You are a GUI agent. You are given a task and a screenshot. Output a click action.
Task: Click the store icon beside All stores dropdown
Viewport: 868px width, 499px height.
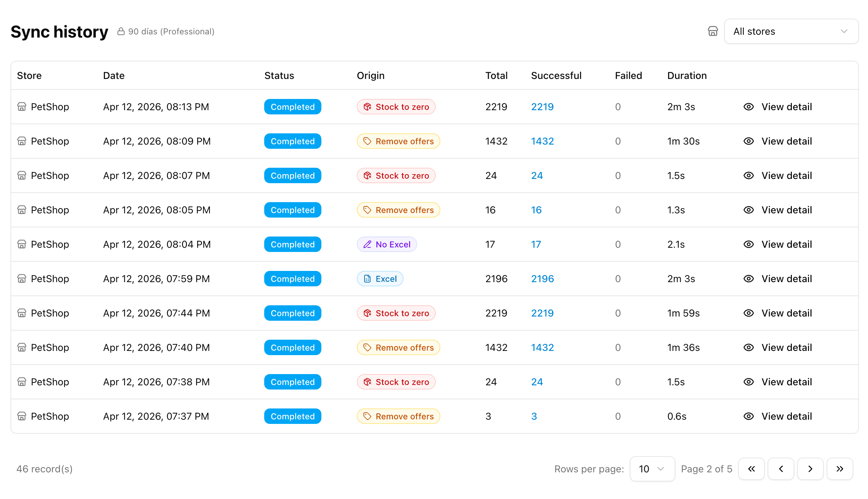coord(713,31)
